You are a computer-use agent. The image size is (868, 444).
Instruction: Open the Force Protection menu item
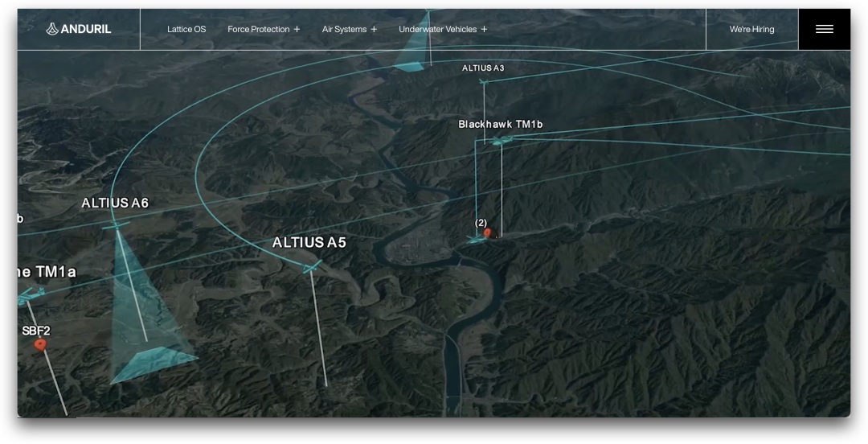[x=259, y=30]
